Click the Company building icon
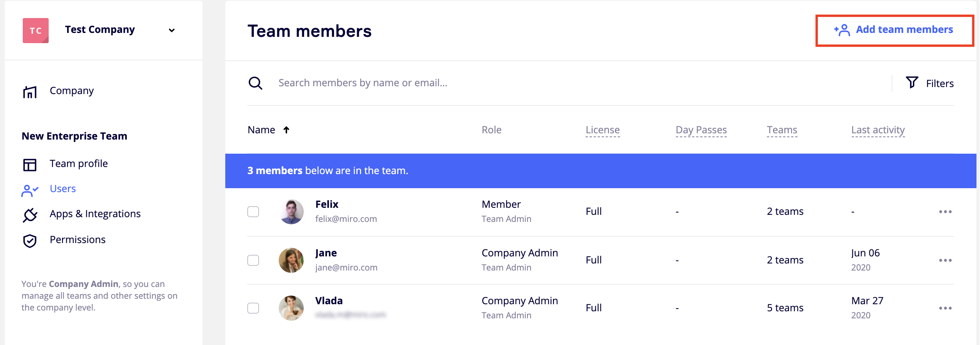 pyautogui.click(x=30, y=92)
